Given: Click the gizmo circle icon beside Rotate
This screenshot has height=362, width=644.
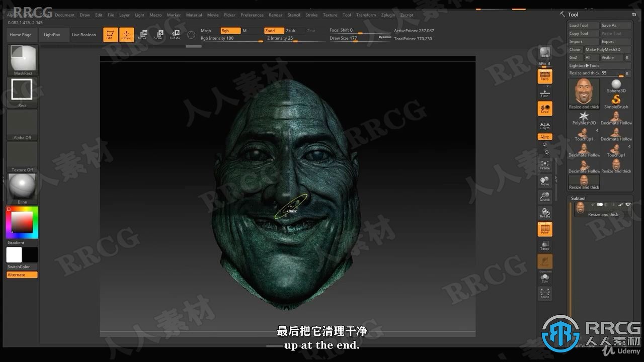Looking at the screenshot, I should pyautogui.click(x=191, y=35).
